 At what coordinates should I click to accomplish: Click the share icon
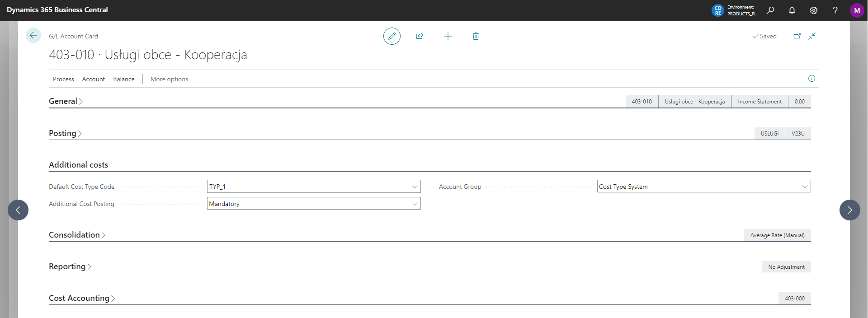tap(420, 36)
